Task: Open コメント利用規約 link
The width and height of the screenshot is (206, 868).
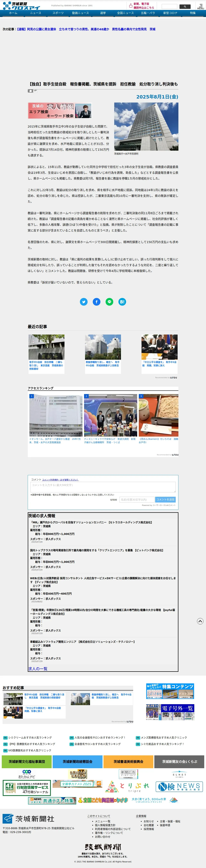Action: pyautogui.click(x=60, y=480)
